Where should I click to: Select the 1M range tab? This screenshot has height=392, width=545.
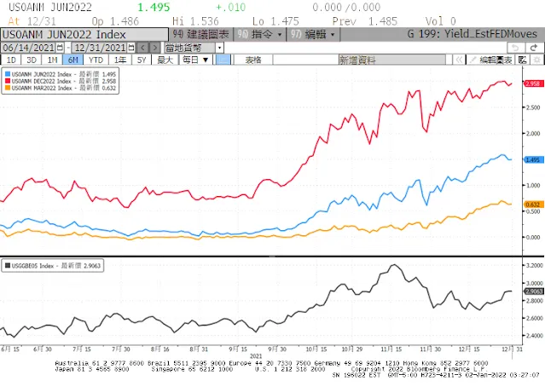(52, 60)
